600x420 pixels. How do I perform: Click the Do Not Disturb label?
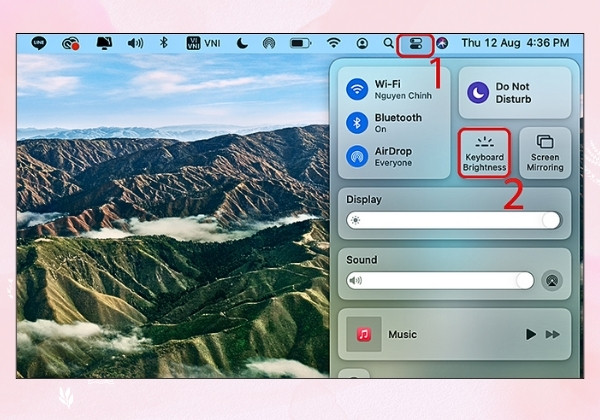point(513,93)
